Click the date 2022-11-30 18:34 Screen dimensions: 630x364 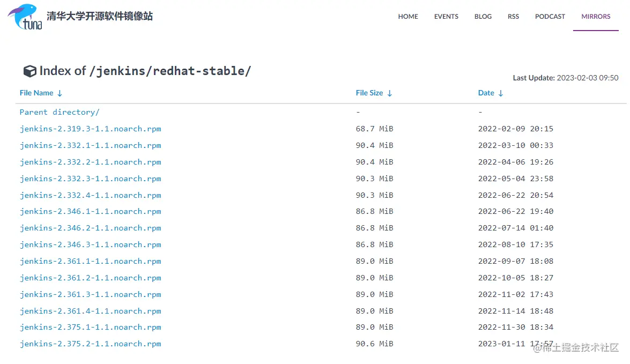coord(515,327)
